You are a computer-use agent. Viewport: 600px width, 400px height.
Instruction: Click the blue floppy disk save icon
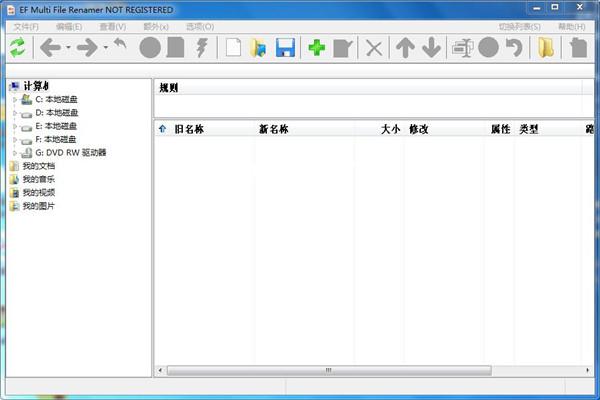(x=284, y=47)
